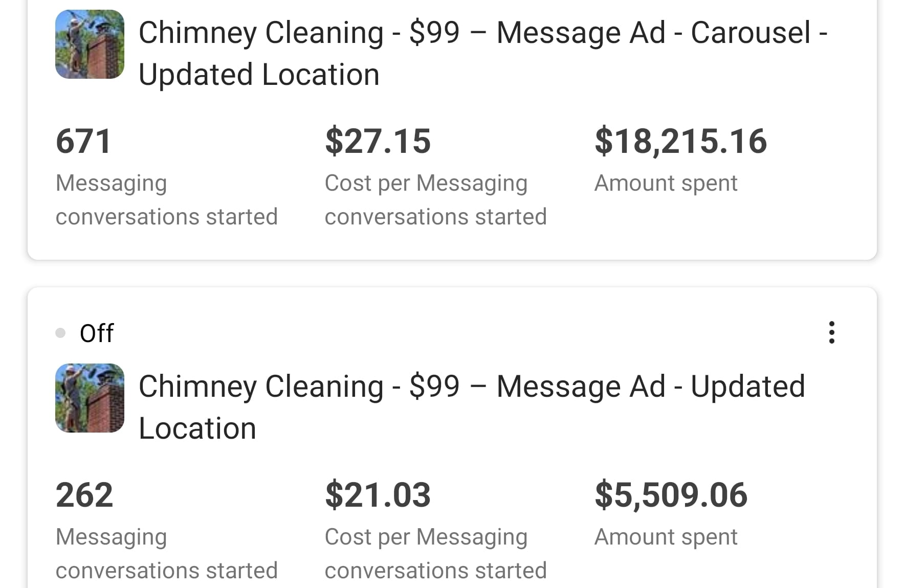Select the 671 conversations figure
The image size is (904, 588).
point(83,141)
